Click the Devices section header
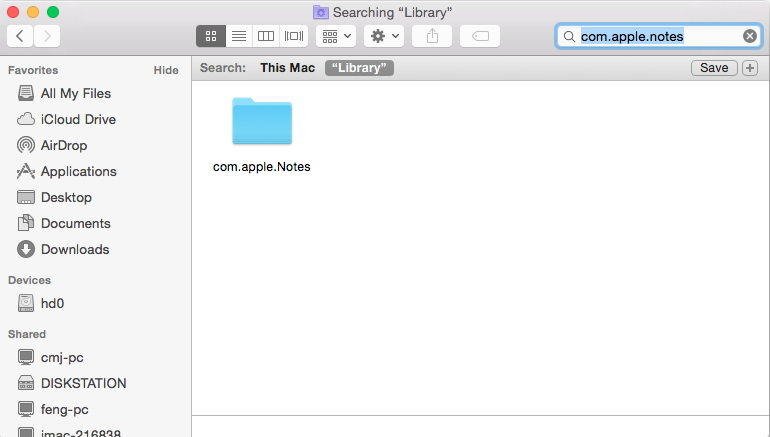This screenshot has width=770, height=437. click(29, 280)
